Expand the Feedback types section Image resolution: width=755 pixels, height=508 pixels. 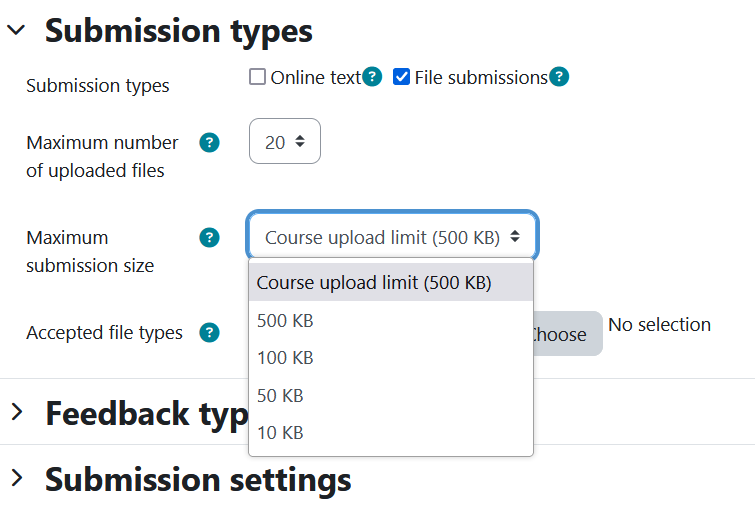click(x=17, y=412)
